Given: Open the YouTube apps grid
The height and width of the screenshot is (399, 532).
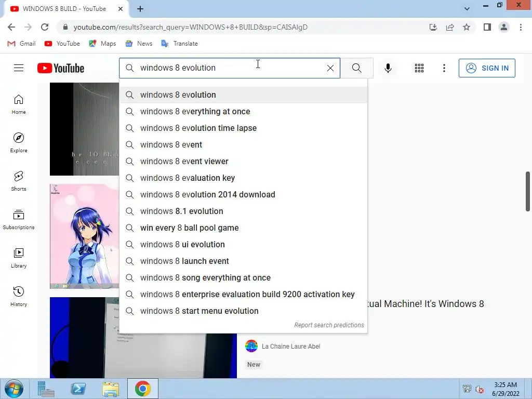Looking at the screenshot, I should [x=419, y=68].
